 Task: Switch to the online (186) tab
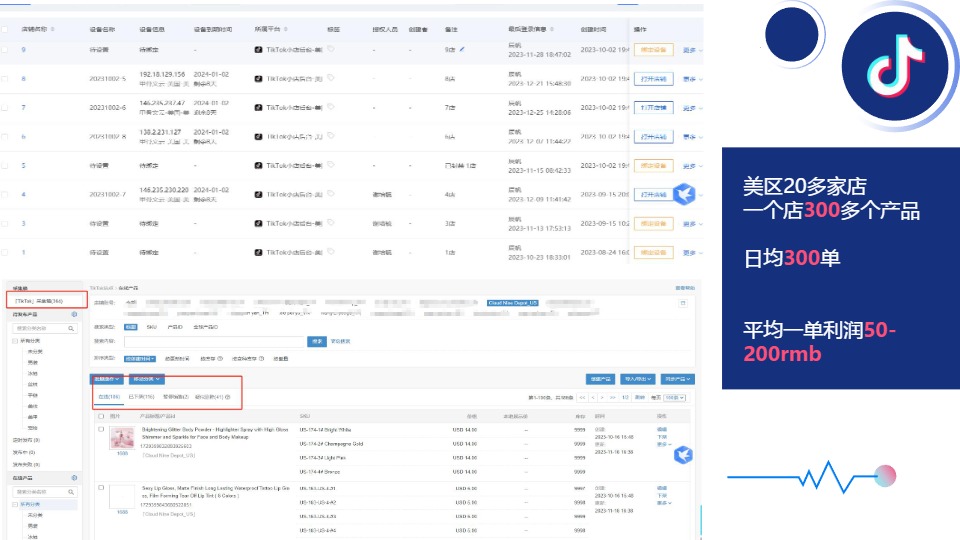click(110, 397)
